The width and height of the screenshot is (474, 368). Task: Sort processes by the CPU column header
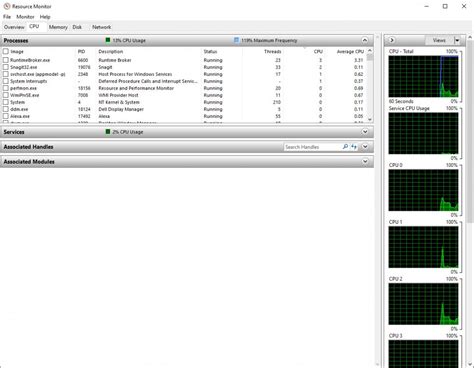(318, 51)
